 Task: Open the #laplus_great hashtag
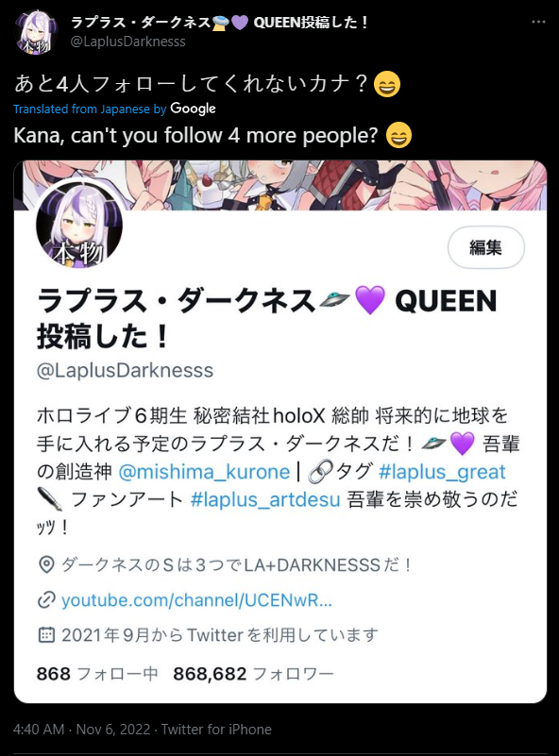[x=442, y=472]
